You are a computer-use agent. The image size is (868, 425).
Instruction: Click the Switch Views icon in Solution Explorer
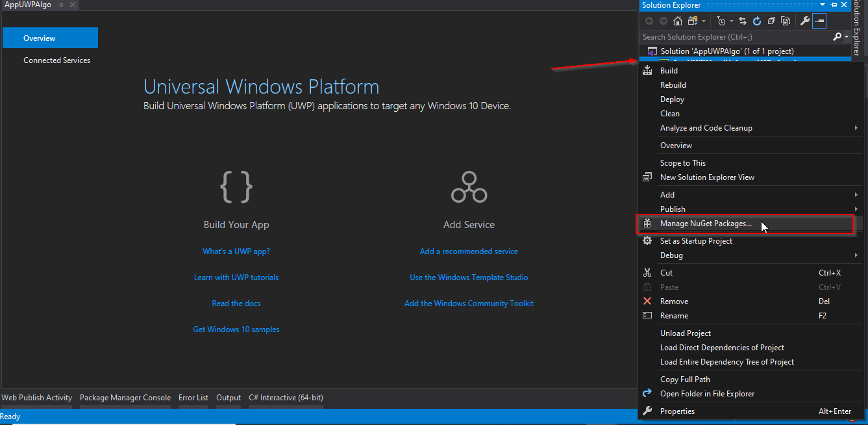[691, 21]
